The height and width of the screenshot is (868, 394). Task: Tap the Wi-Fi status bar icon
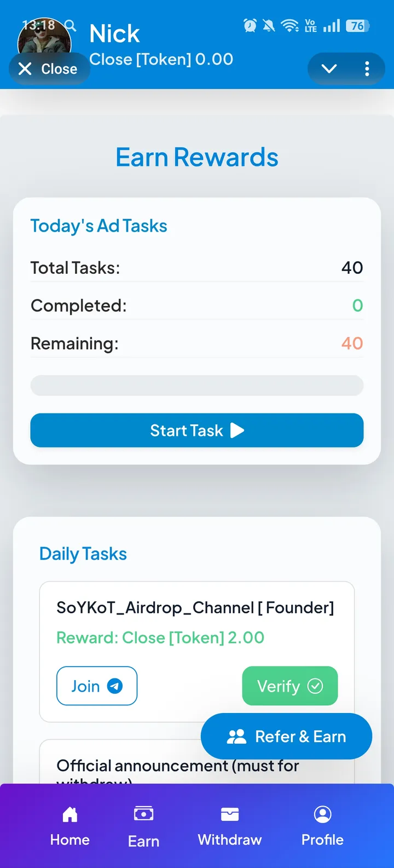tap(289, 26)
